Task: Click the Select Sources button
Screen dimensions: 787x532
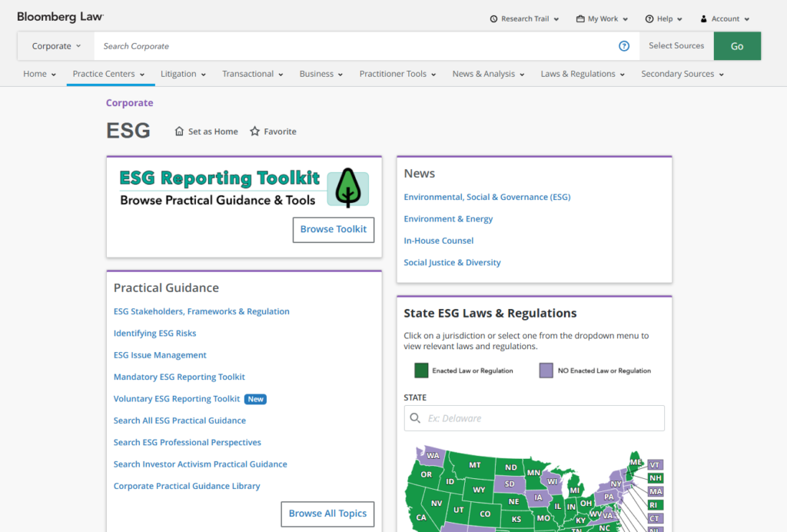Action: pos(676,46)
